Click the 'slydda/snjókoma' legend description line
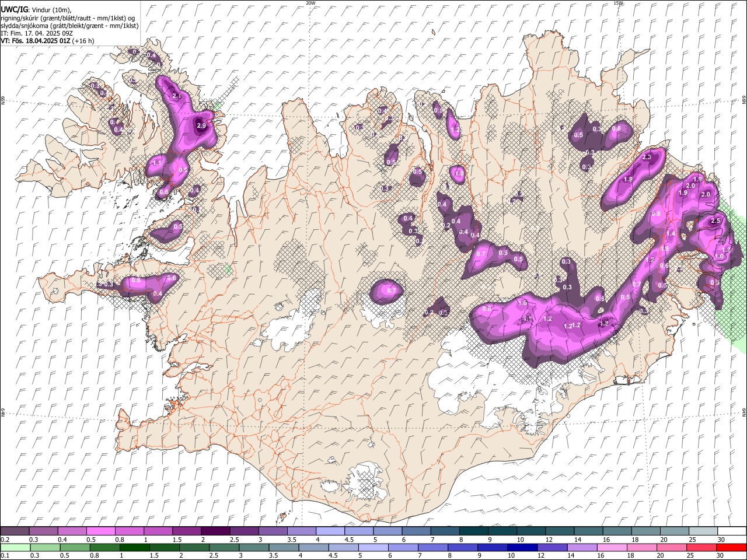This screenshot has width=747, height=560. [69, 26]
